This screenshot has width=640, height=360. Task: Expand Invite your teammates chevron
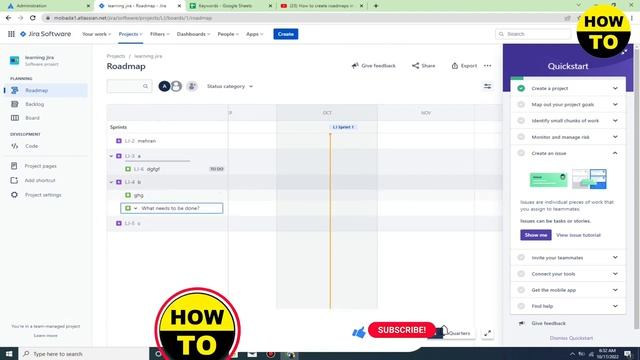(x=615, y=258)
